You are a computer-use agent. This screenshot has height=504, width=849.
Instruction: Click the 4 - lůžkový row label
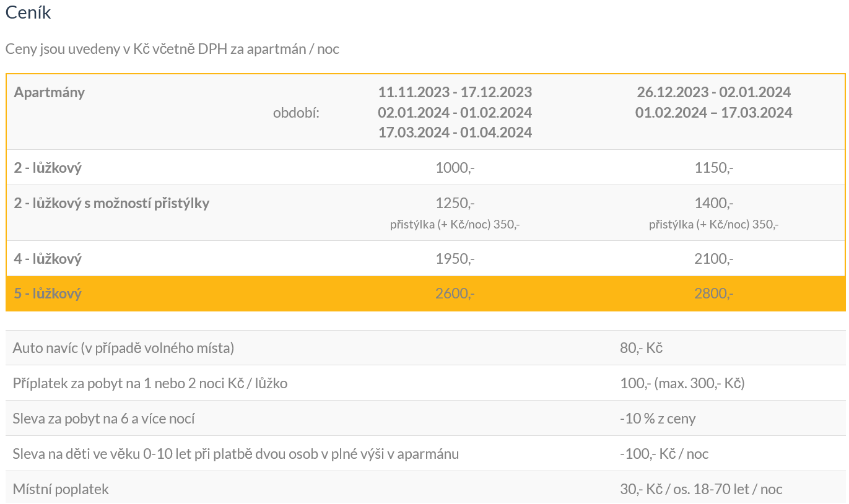pos(48,259)
